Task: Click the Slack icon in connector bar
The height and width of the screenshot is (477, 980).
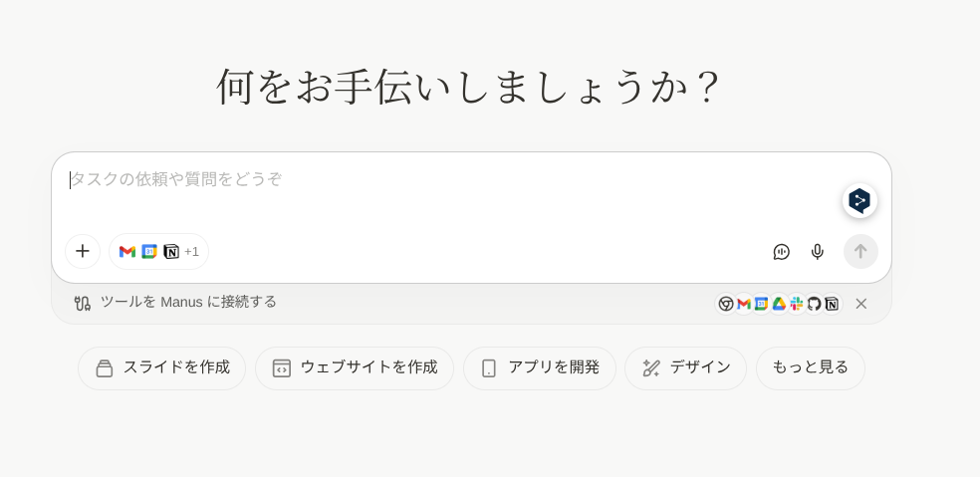Action: click(x=797, y=304)
